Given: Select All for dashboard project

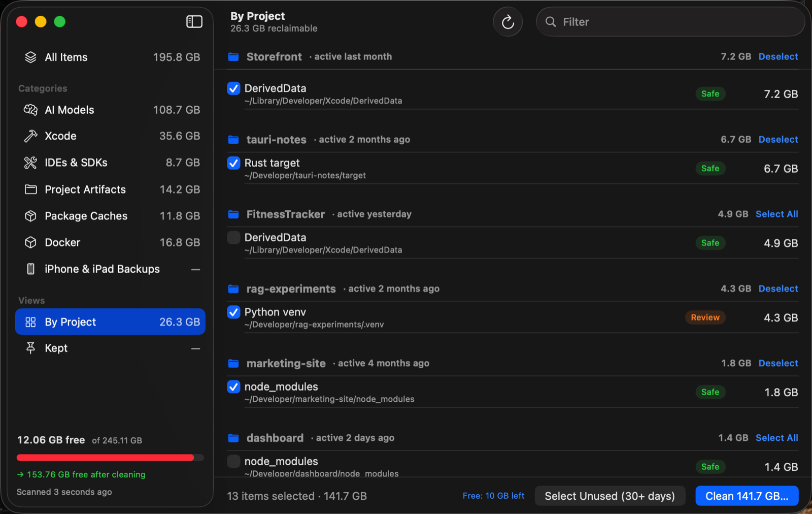Looking at the screenshot, I should click(x=776, y=438).
